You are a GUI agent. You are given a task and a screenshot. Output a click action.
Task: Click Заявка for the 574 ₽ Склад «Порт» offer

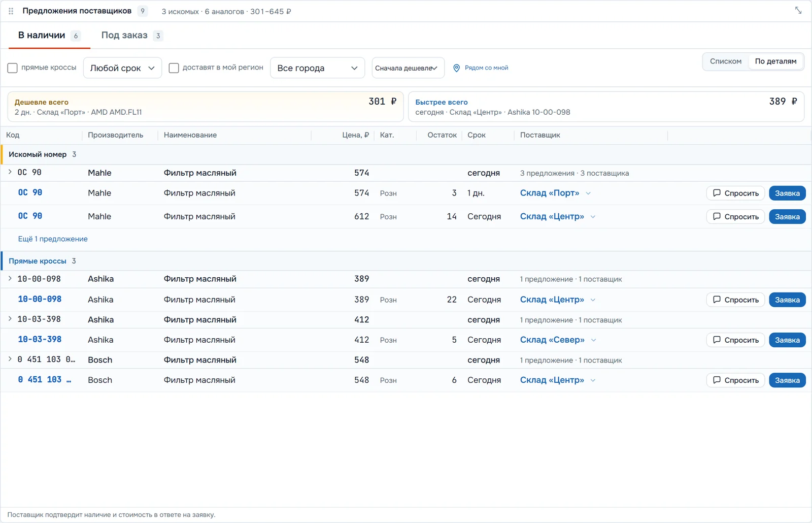pyautogui.click(x=787, y=193)
